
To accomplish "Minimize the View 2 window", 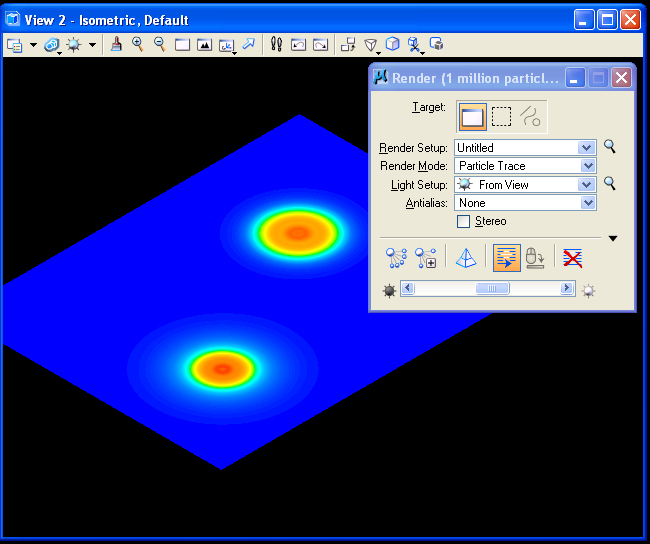I will point(584,20).
